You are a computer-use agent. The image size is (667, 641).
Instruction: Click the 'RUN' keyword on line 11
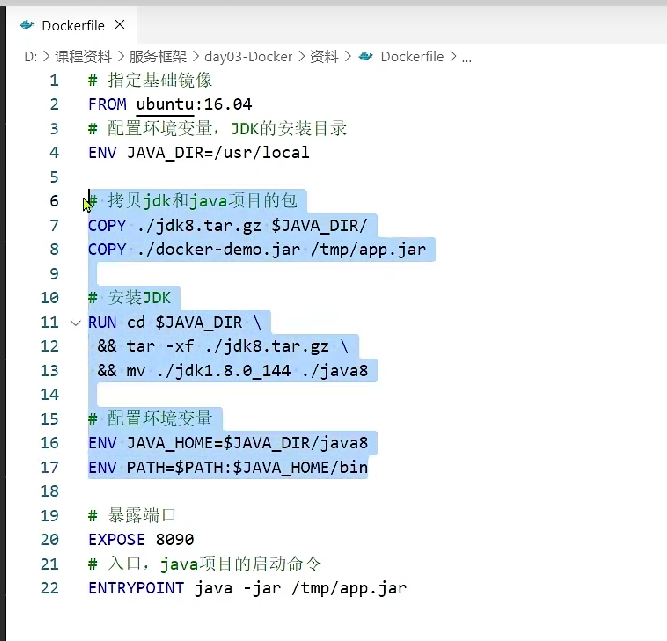pos(102,322)
